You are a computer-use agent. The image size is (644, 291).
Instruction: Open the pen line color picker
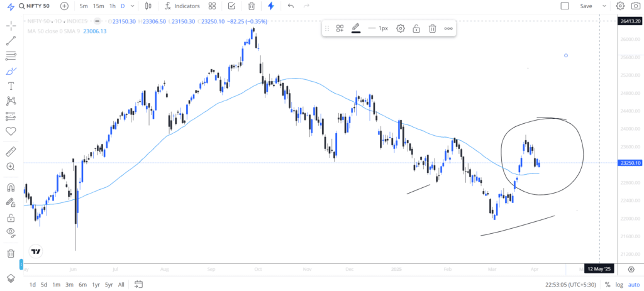(356, 28)
